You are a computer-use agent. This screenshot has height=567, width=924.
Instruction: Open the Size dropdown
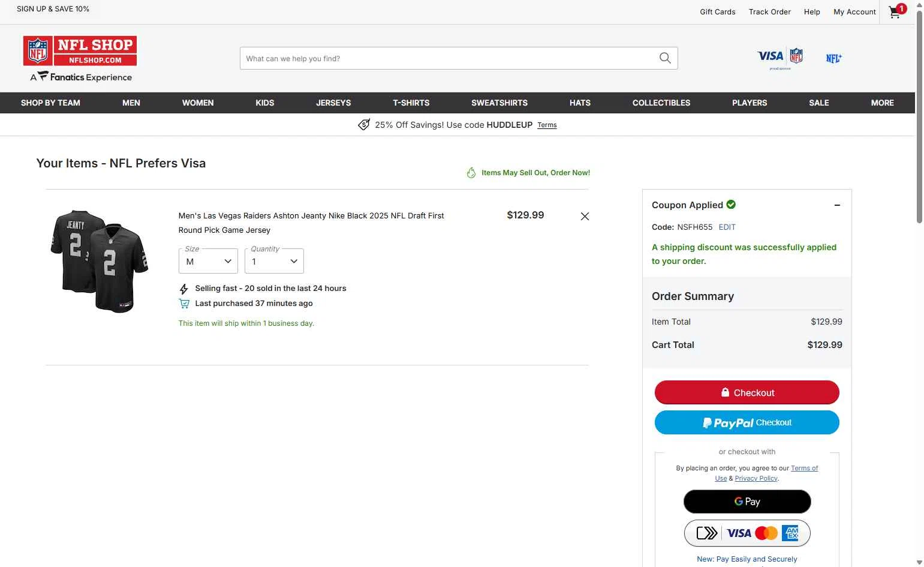point(208,262)
